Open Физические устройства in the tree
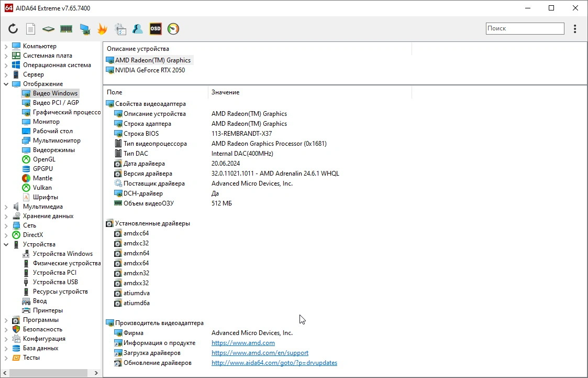This screenshot has width=588, height=378. 66,263
